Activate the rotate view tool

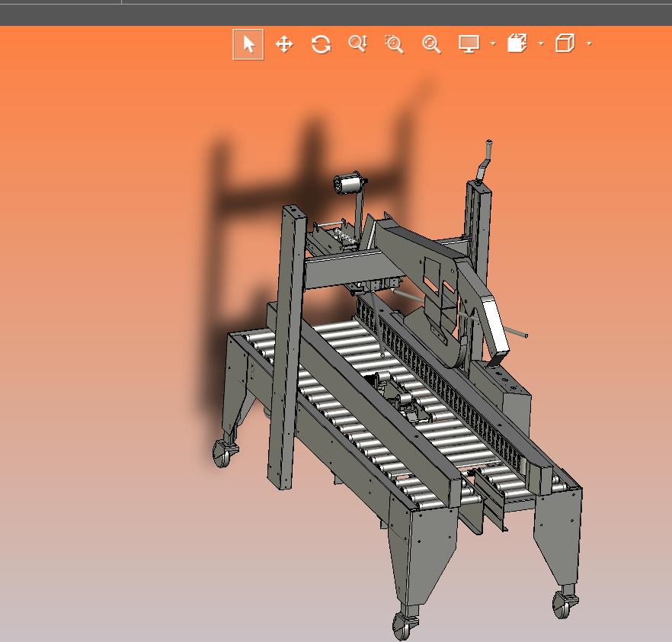(321, 44)
